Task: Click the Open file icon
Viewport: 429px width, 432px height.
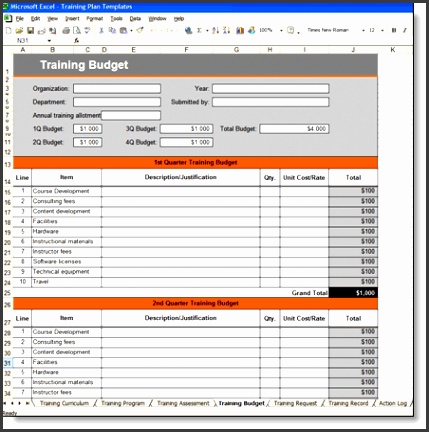Action: tap(19, 31)
